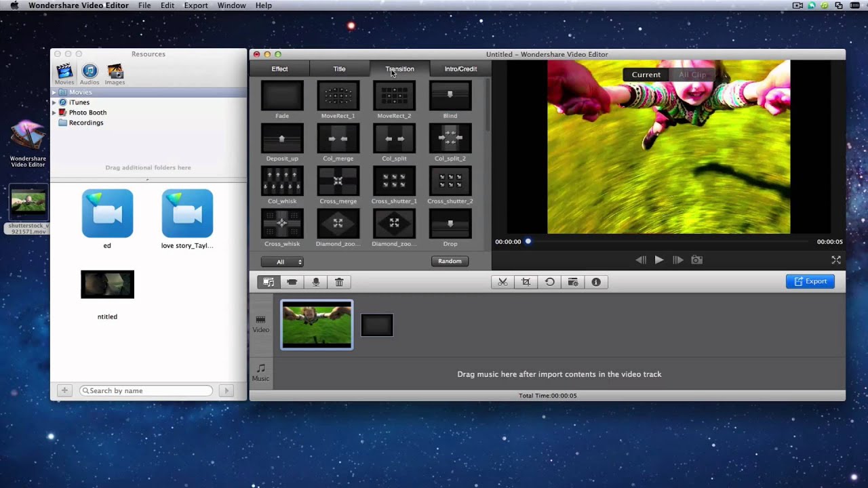Open Images in the Resources toolbar
Screen dimensions: 868x488
click(x=115, y=74)
